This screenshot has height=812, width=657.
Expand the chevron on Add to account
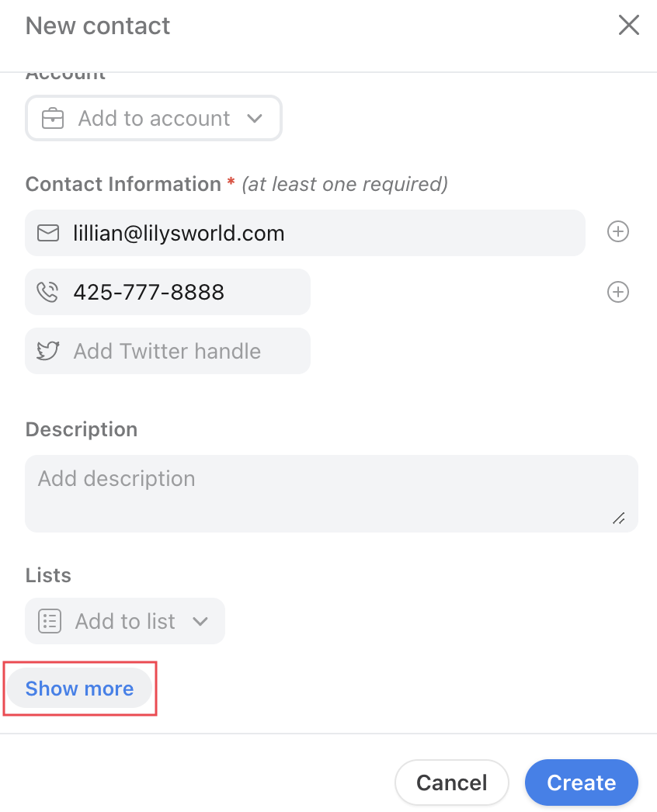coord(255,119)
